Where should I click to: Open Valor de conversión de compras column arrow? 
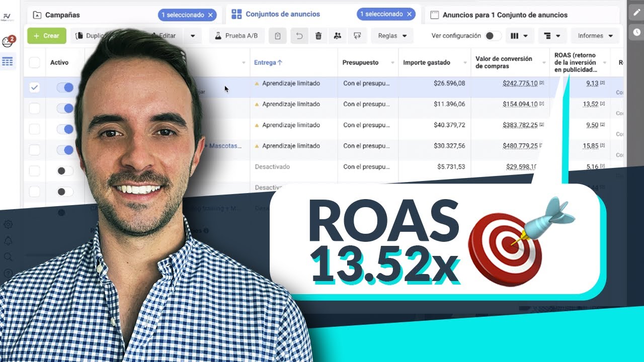coord(544,63)
